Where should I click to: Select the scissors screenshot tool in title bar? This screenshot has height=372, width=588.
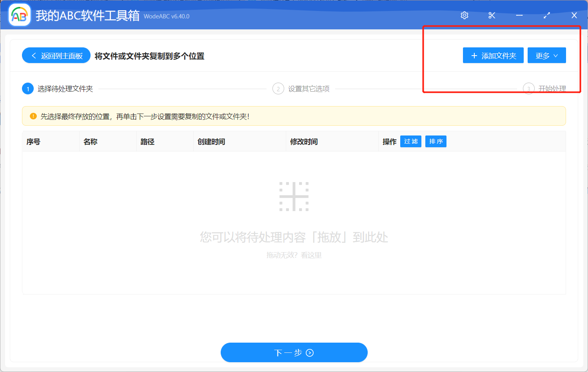coord(492,15)
